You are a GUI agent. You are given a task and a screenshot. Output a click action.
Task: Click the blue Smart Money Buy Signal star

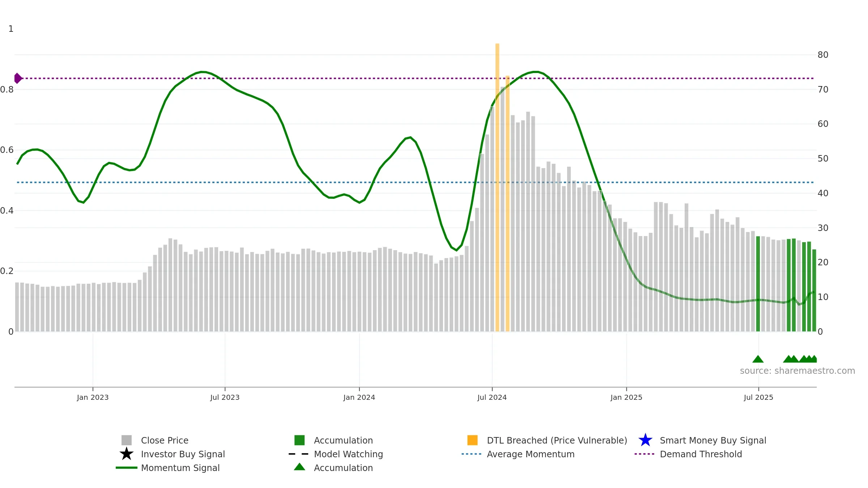tap(645, 440)
